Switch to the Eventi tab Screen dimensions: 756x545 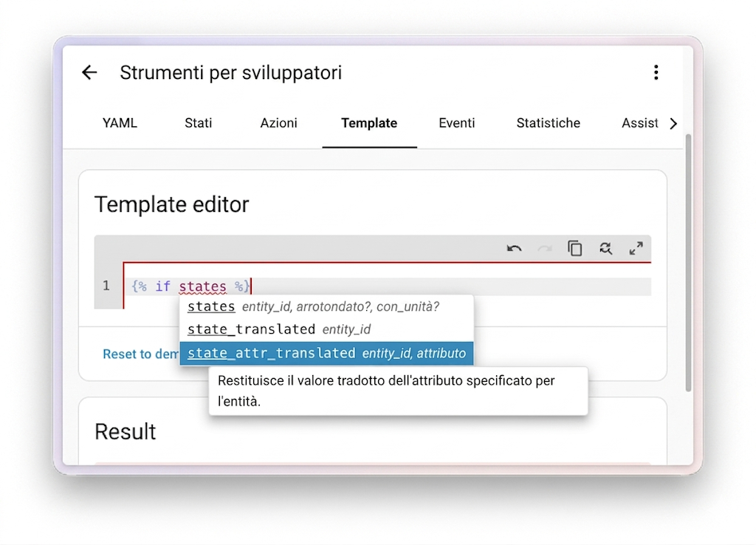click(x=456, y=123)
